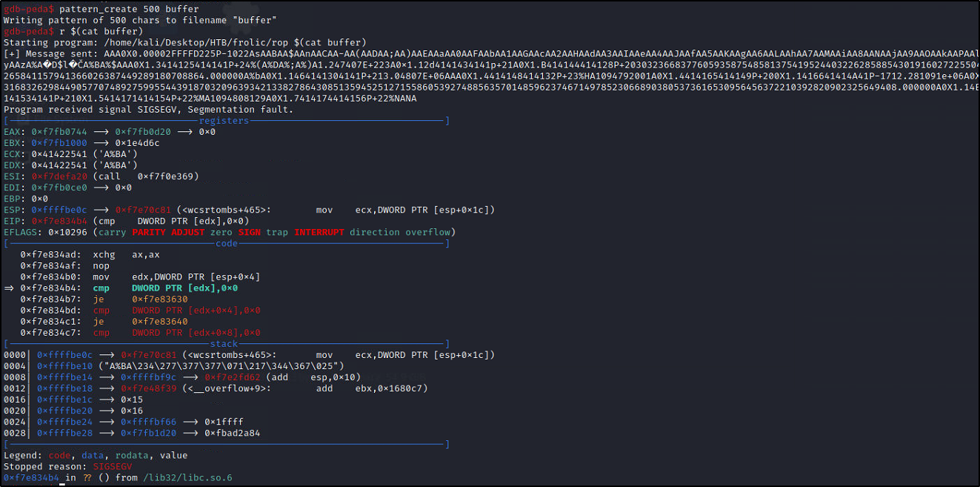Screen dimensions: 980x487
Task: Click the ESP register row with wcsrtombs+465
Action: point(249,209)
